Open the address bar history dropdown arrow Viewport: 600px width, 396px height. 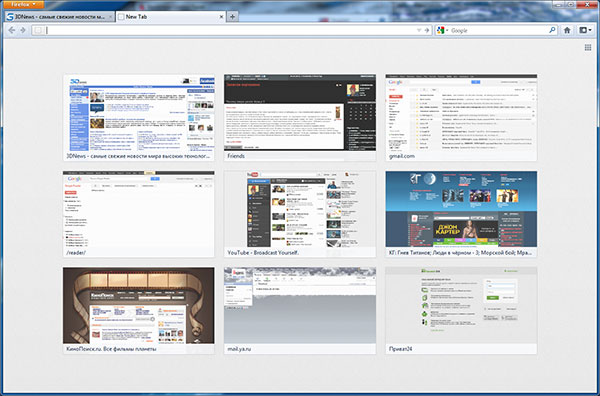419,30
